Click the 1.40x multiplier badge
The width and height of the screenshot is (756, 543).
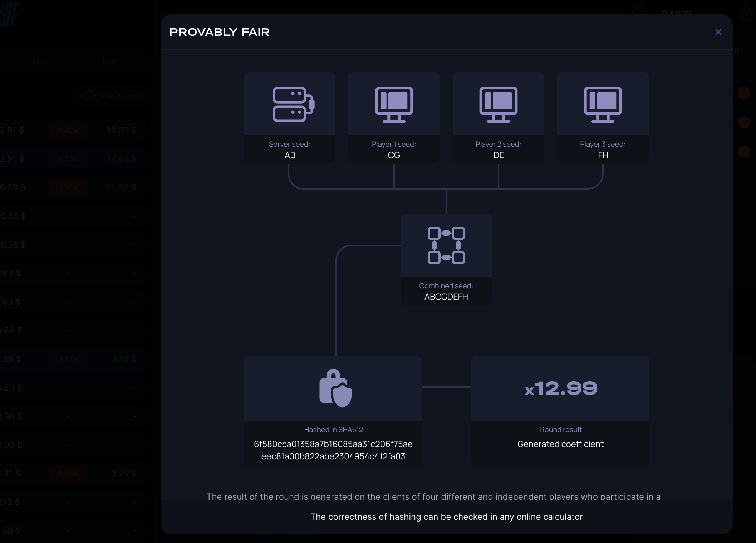click(68, 130)
